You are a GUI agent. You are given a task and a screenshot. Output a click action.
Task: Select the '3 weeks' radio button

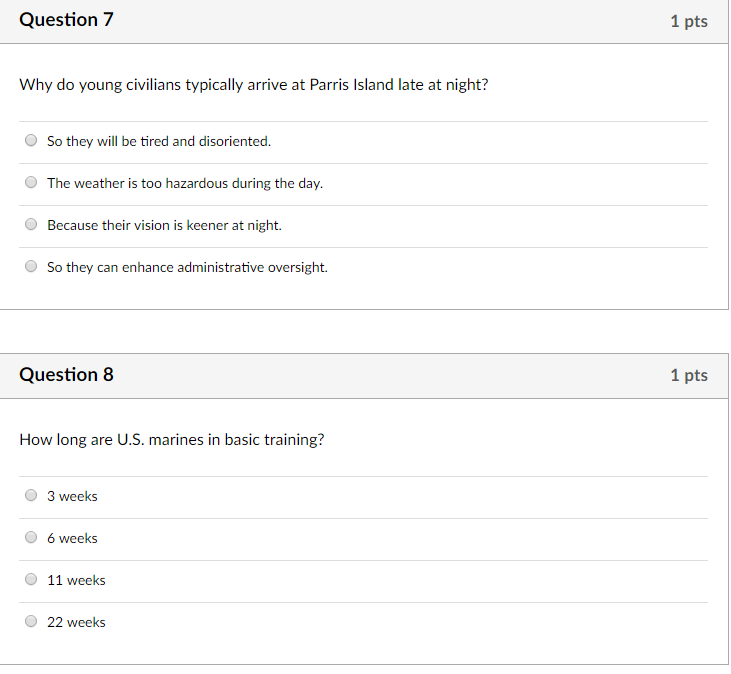31,495
